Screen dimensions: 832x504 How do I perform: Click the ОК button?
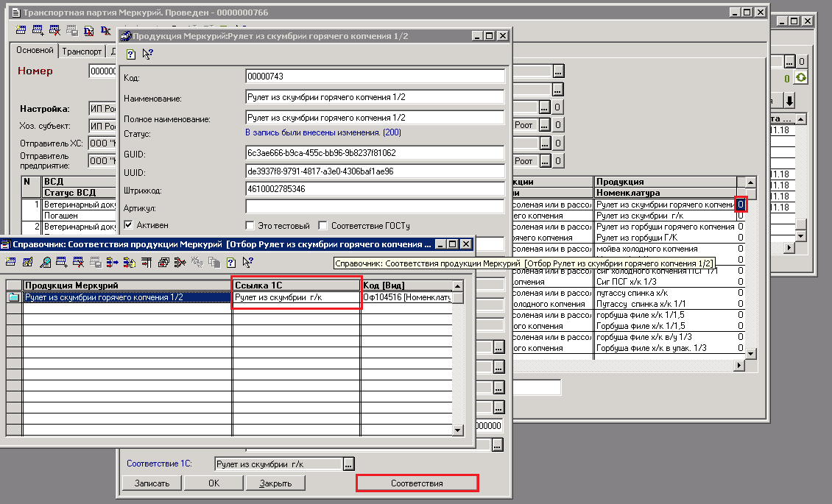214,483
